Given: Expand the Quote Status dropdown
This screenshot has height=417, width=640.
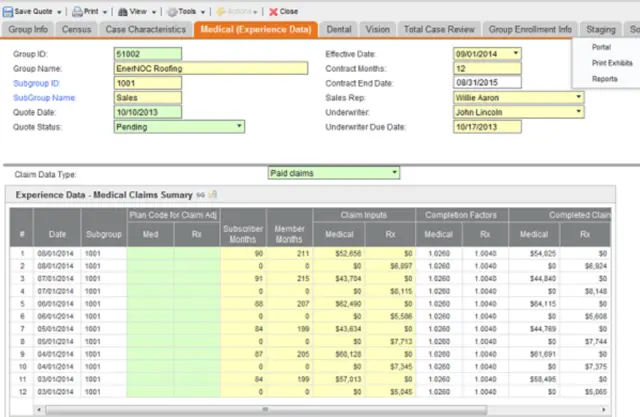Looking at the screenshot, I should 239,126.
